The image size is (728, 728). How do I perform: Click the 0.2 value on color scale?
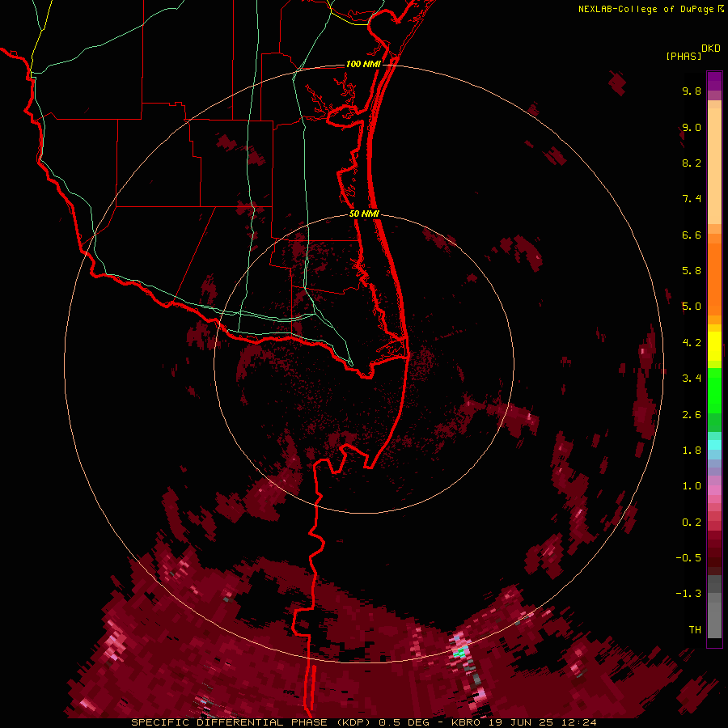(x=692, y=523)
